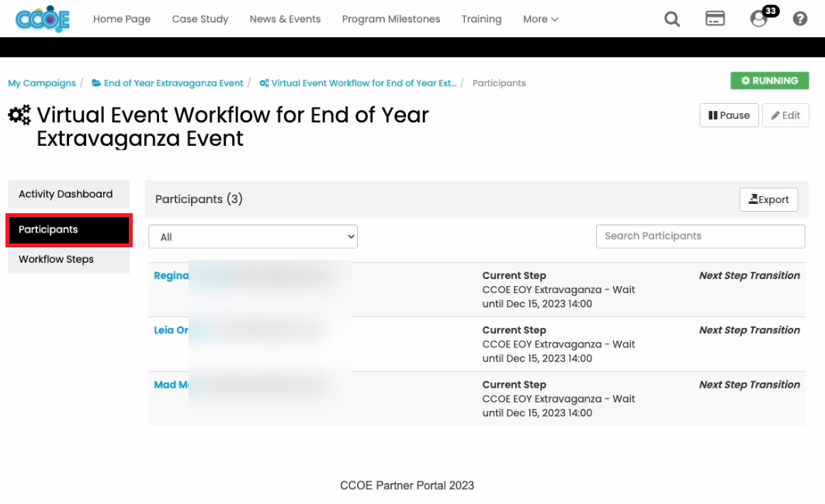The width and height of the screenshot is (825, 504).
Task: Click Participants (3) heading
Action: click(x=199, y=199)
